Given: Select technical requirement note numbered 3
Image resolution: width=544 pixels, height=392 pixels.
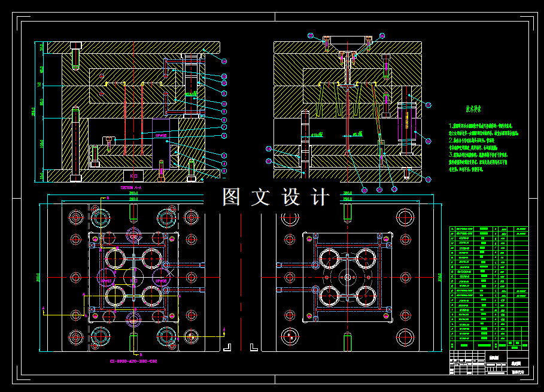Looking at the screenshot, I should tap(478, 162).
